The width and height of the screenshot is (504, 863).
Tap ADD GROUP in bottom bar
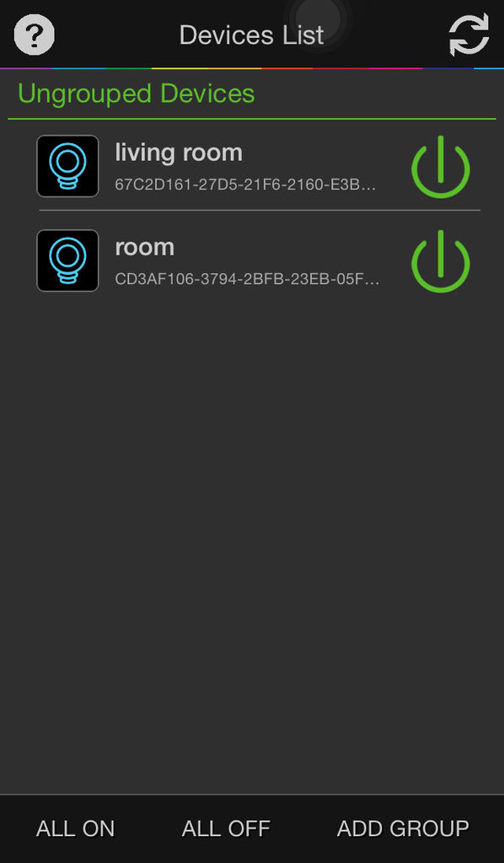coord(403,828)
